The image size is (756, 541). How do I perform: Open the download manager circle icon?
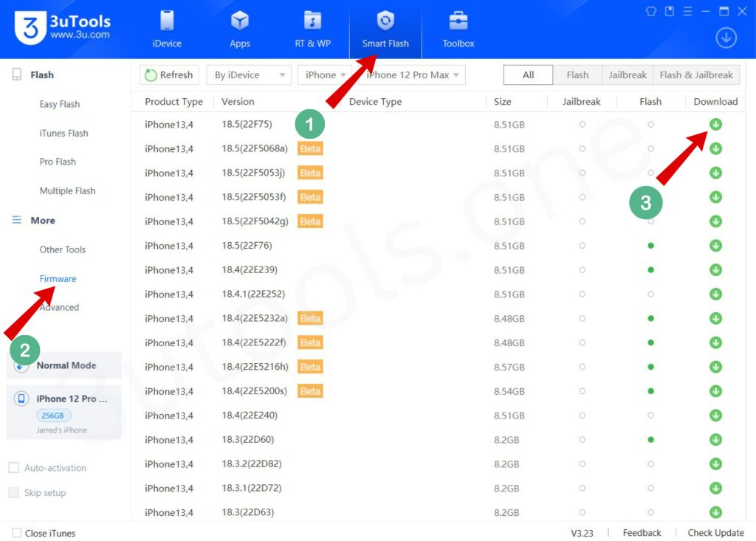726,38
